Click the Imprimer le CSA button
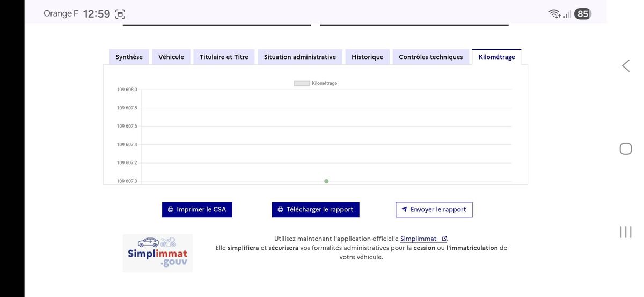 pos(197,210)
